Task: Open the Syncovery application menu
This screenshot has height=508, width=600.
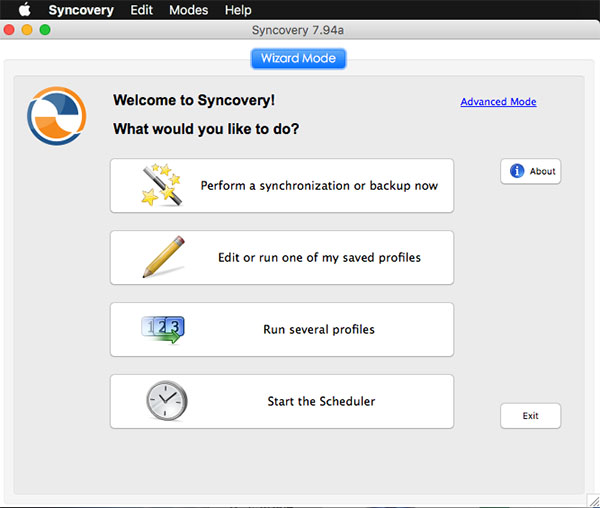Action: point(81,10)
